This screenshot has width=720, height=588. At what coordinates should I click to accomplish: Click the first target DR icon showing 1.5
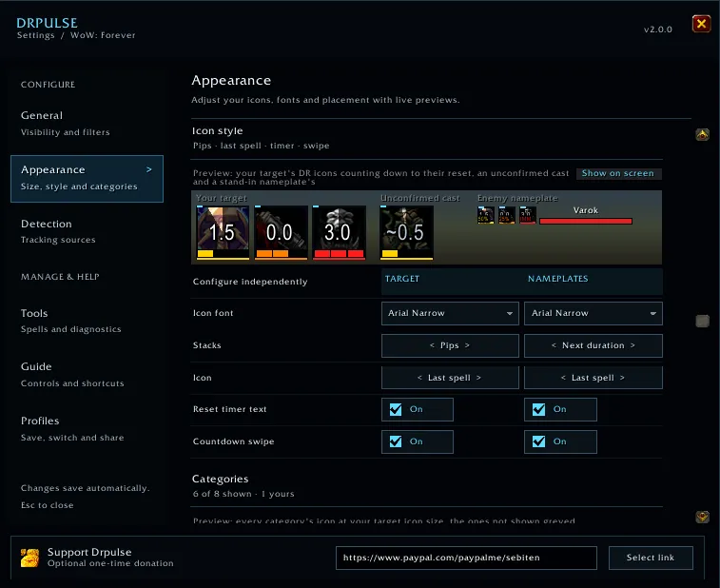coord(223,232)
